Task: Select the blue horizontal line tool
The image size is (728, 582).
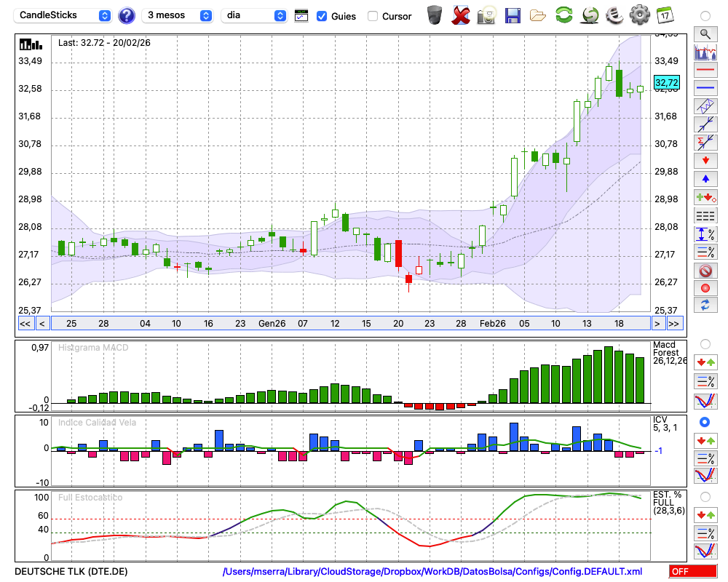Action: tap(705, 88)
